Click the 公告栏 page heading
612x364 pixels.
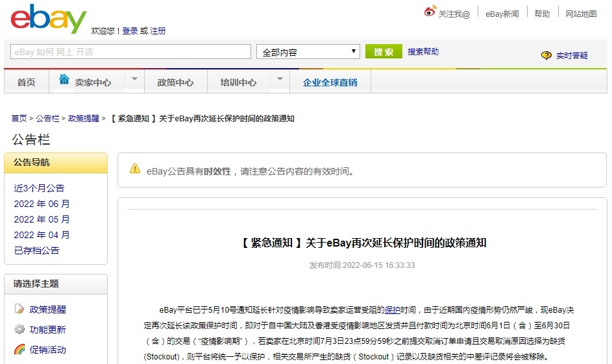coord(31,140)
